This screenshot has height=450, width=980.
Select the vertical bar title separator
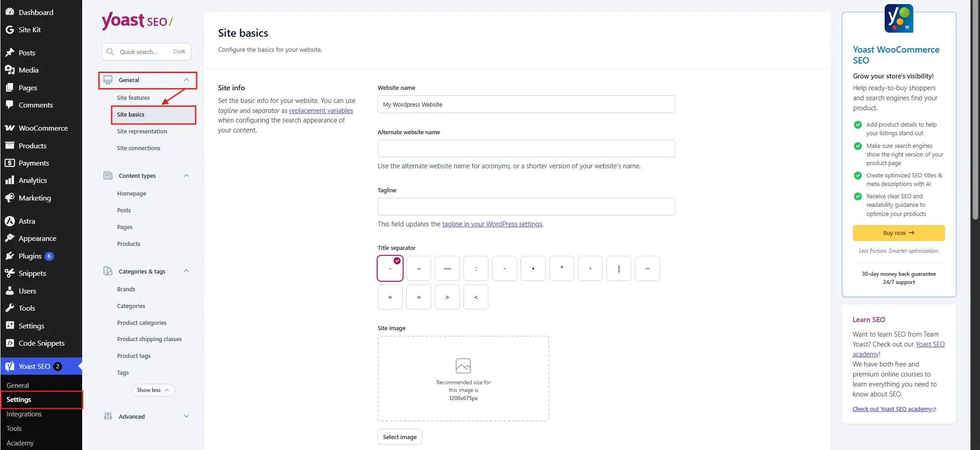pos(619,269)
